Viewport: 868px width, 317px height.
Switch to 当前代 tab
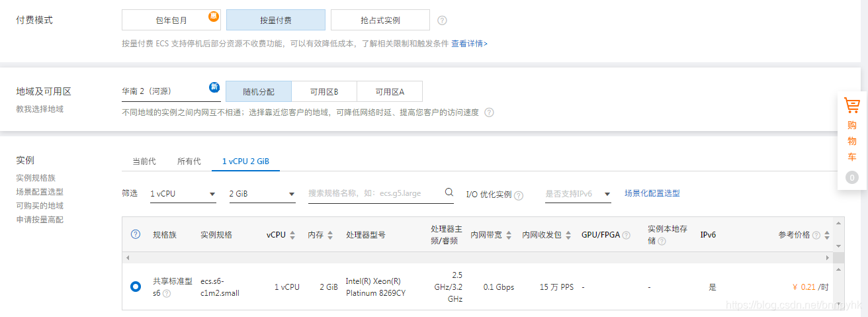point(144,161)
